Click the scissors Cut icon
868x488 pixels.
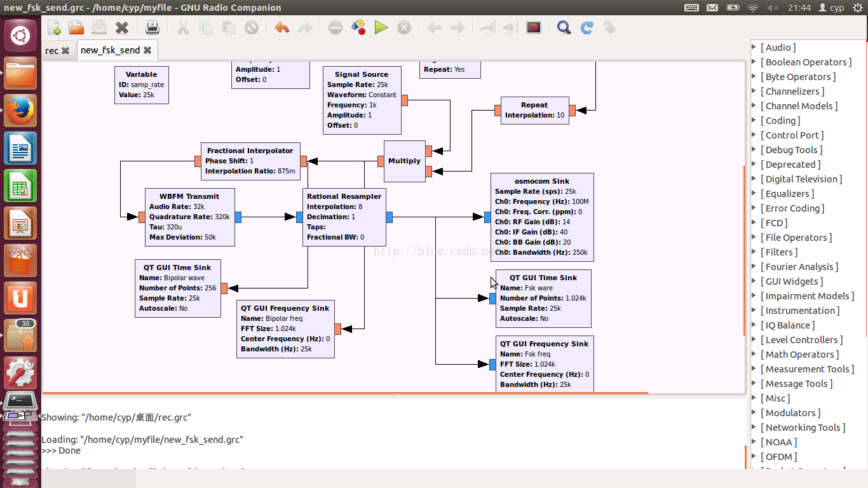coord(183,27)
